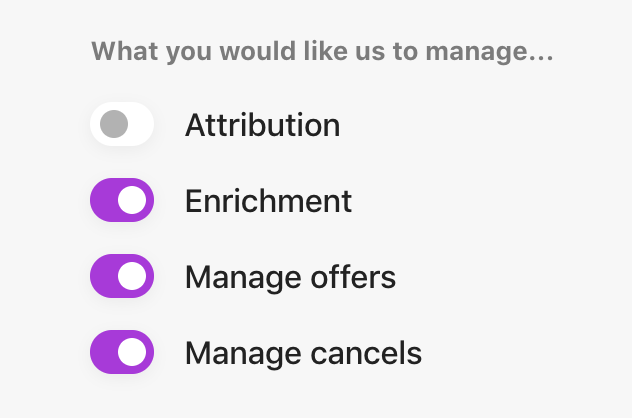Click the "What you would like us to manage" heading

click(x=322, y=51)
